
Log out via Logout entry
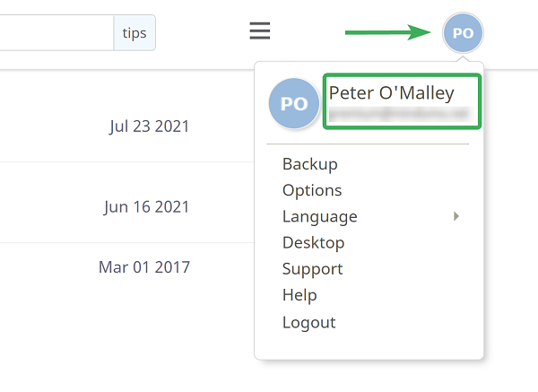coord(308,322)
